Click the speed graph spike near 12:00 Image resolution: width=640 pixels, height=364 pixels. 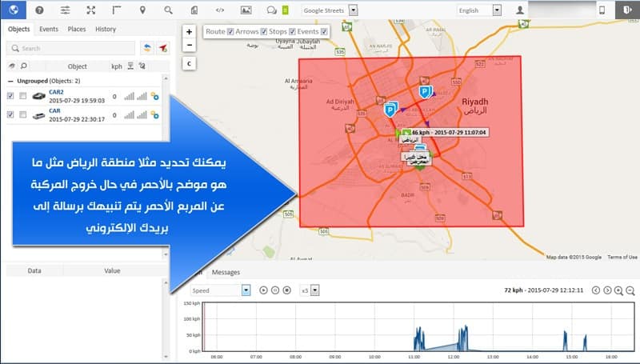coord(464,338)
